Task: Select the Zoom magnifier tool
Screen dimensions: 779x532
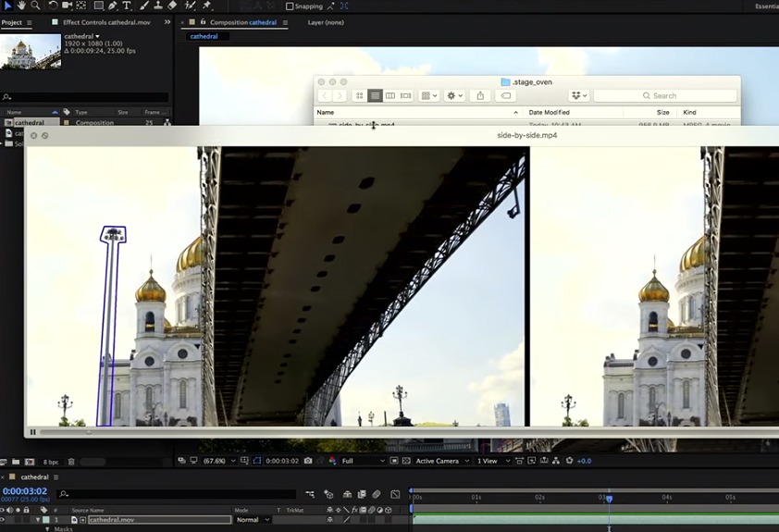Action: (35, 6)
